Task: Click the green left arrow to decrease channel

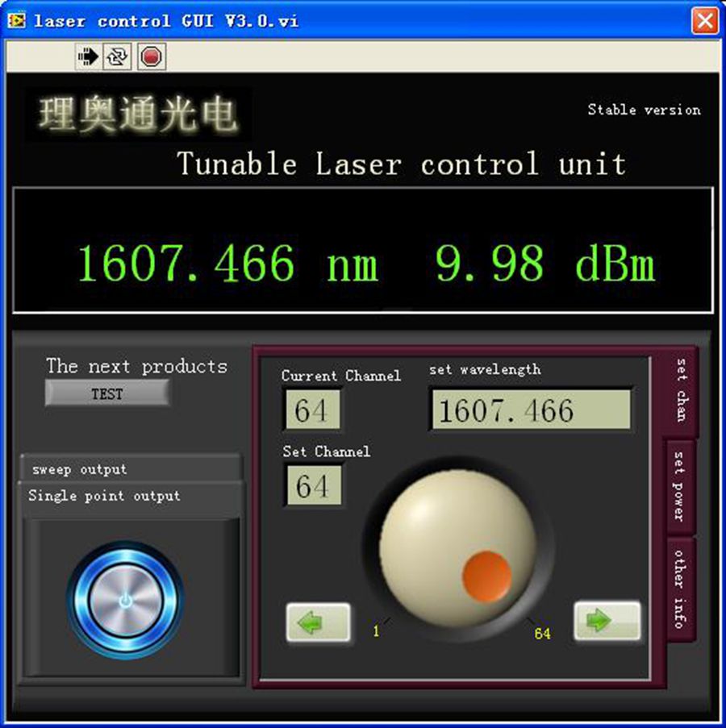Action: point(318,622)
